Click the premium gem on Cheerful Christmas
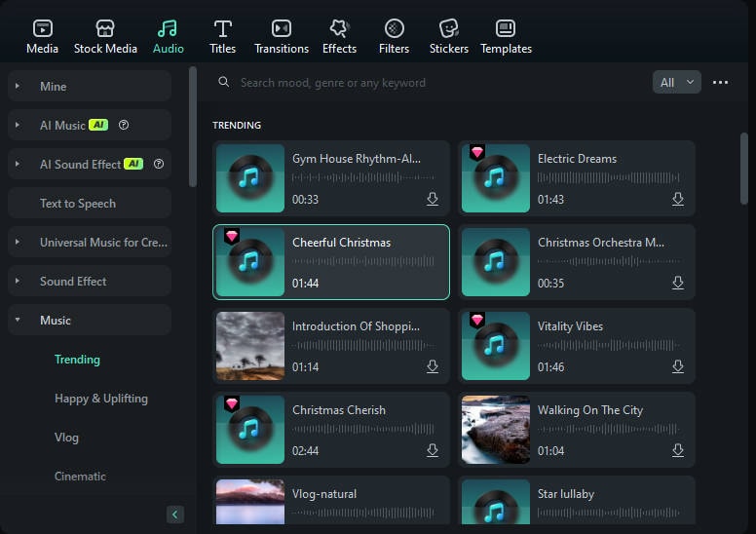This screenshot has width=756, height=534. point(232,237)
